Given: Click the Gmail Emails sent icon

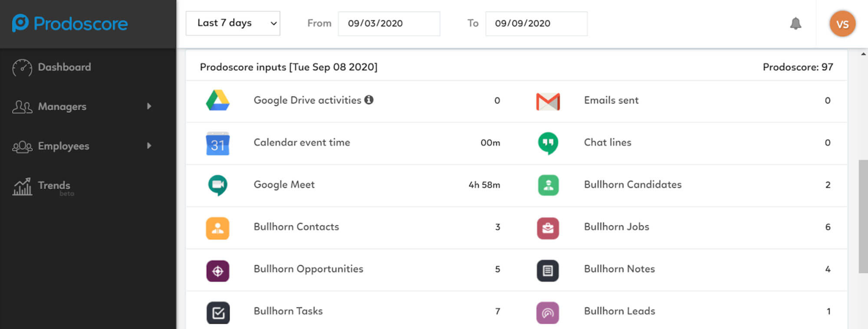Looking at the screenshot, I should pos(548,101).
